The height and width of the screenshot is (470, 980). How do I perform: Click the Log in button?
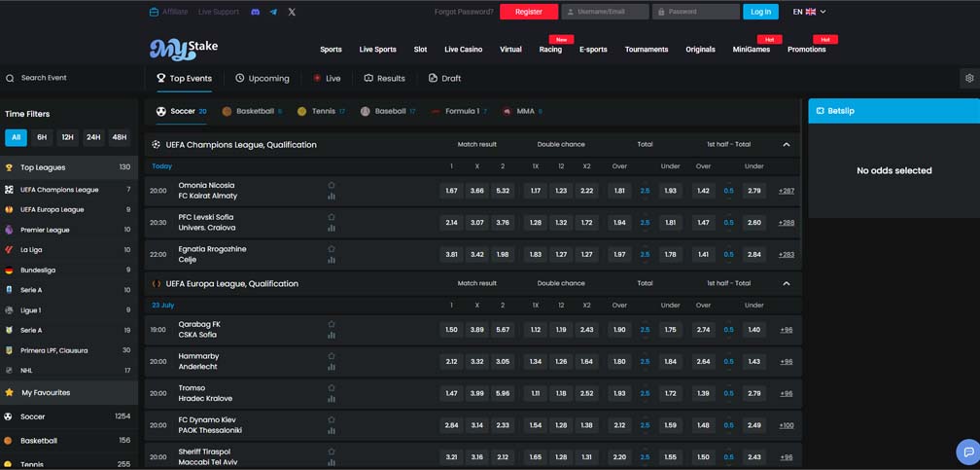click(x=760, y=12)
